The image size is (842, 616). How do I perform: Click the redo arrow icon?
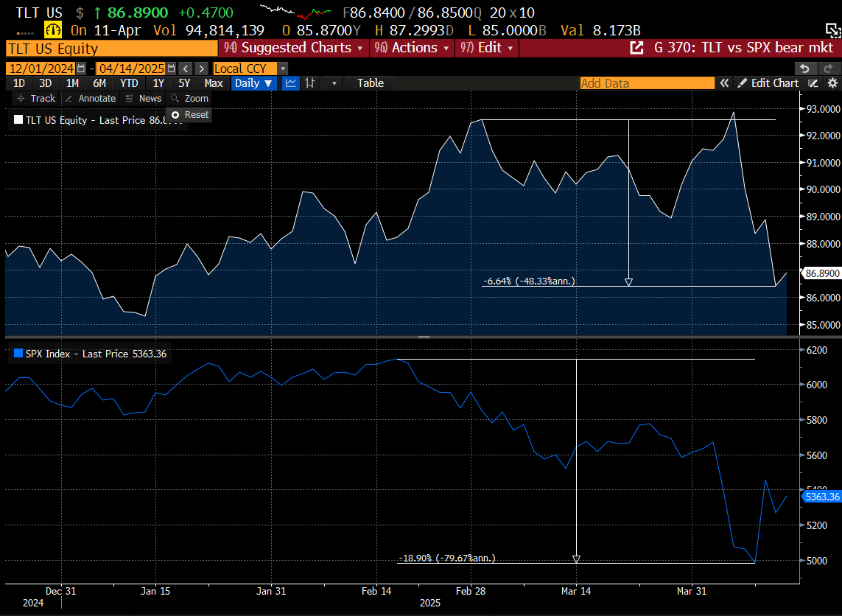[828, 69]
